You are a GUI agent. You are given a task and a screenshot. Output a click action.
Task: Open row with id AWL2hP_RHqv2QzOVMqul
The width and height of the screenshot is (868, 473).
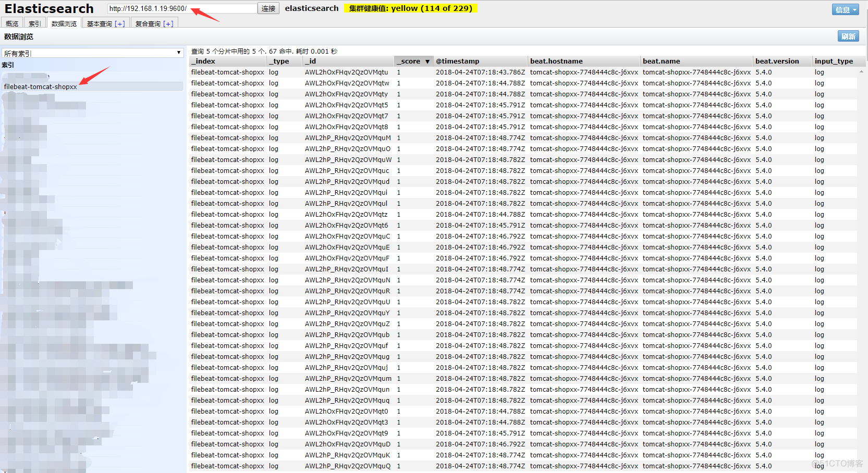click(x=523, y=204)
